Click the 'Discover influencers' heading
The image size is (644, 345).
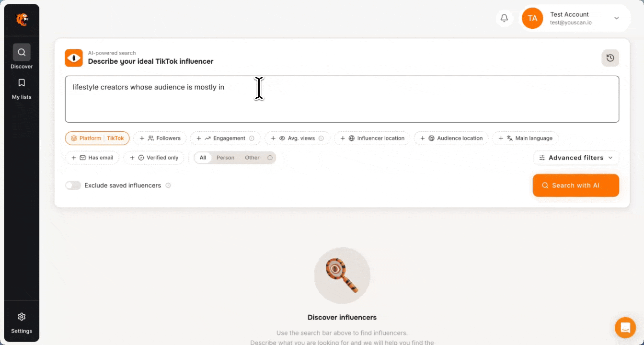coord(342,317)
